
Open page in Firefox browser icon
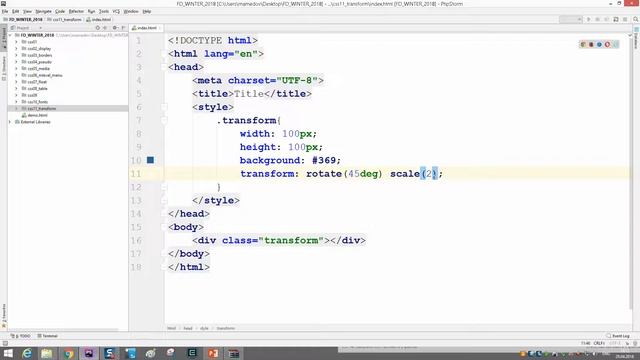pos(591,44)
